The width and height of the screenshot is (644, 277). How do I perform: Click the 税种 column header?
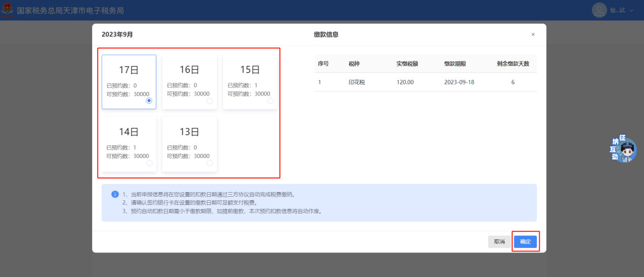354,64
